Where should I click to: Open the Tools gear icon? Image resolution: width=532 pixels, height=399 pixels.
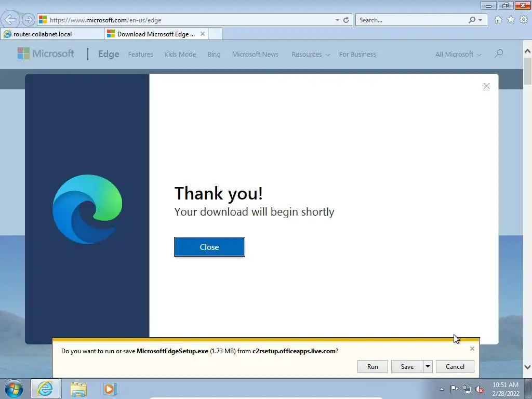[x=524, y=20]
